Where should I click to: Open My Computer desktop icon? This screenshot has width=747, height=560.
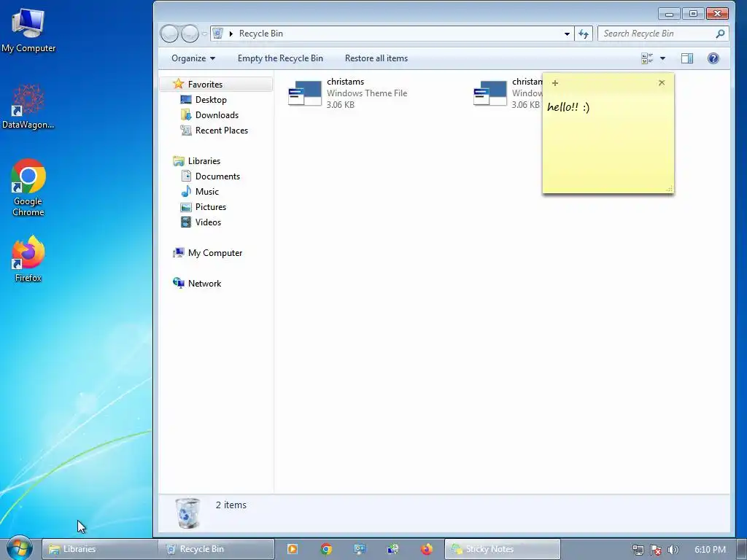tap(28, 31)
